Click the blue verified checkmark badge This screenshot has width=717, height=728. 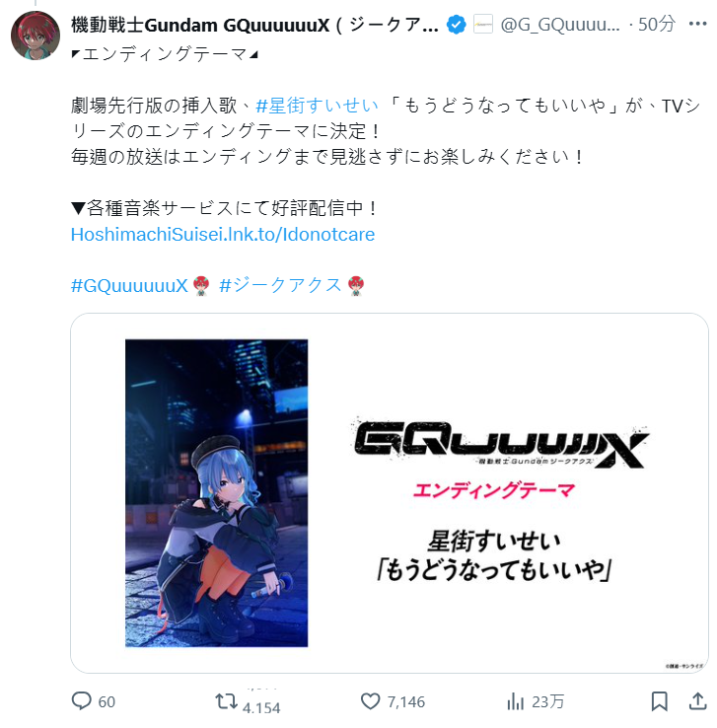(x=457, y=24)
